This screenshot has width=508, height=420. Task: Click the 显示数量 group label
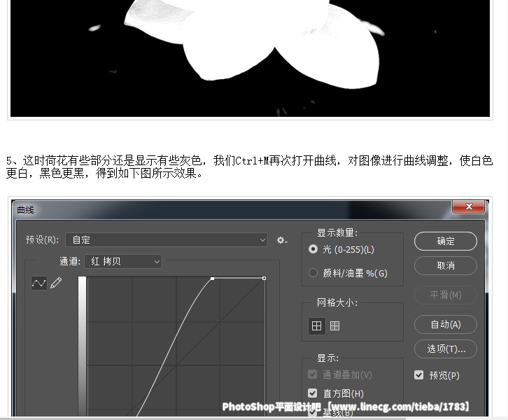tap(337, 232)
